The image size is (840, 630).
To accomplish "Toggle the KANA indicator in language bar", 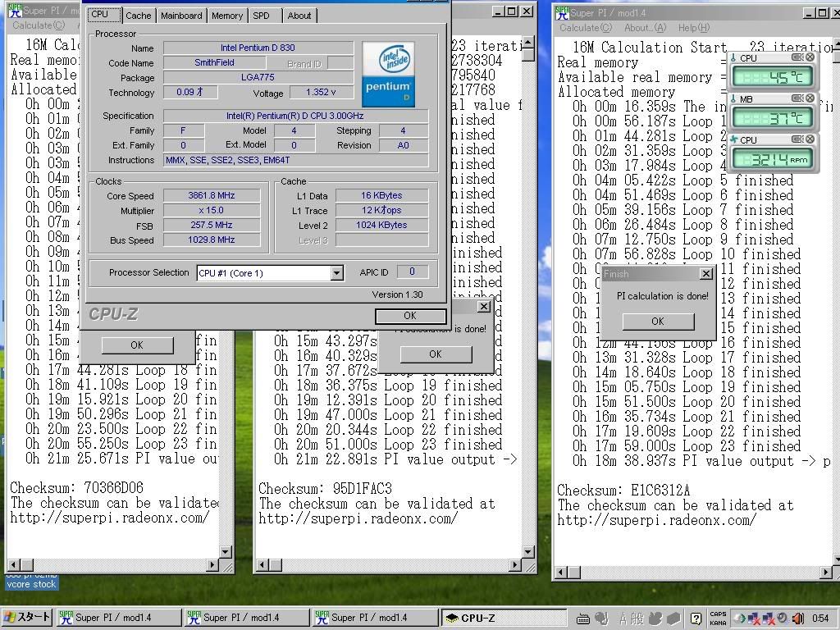I will coord(718,623).
